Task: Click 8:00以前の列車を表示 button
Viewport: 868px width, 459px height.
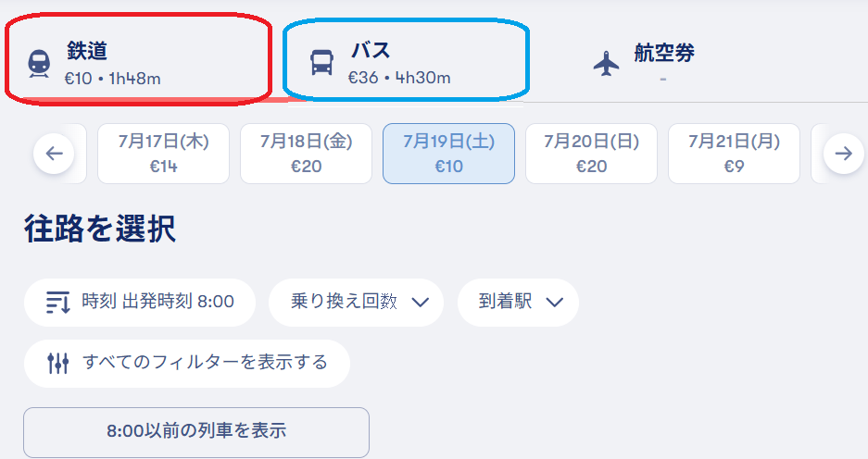Action: 196,432
